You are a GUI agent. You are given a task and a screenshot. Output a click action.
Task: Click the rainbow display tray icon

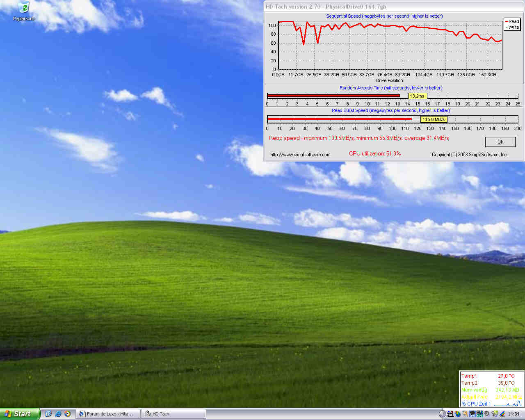[502, 414]
